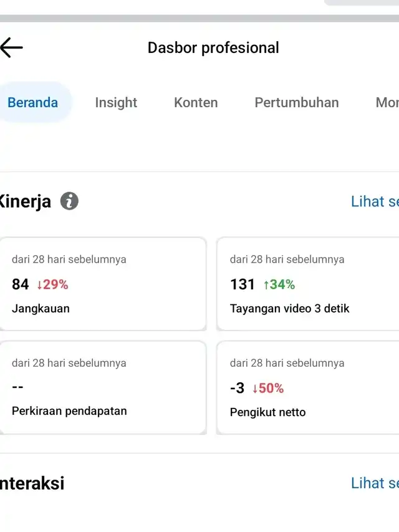Image resolution: width=399 pixels, height=532 pixels.
Task: Select the partially visible tab after Pertumbuhan
Action: click(387, 102)
